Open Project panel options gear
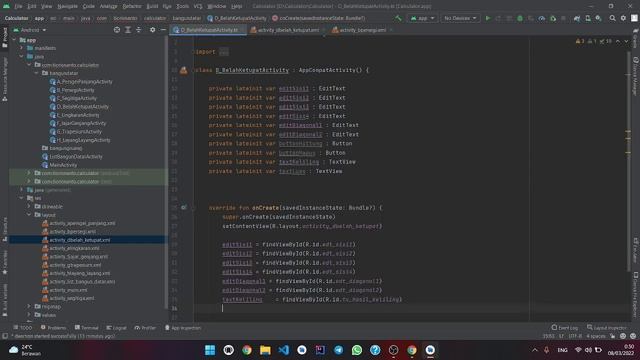640x360 pixels. (x=152, y=30)
